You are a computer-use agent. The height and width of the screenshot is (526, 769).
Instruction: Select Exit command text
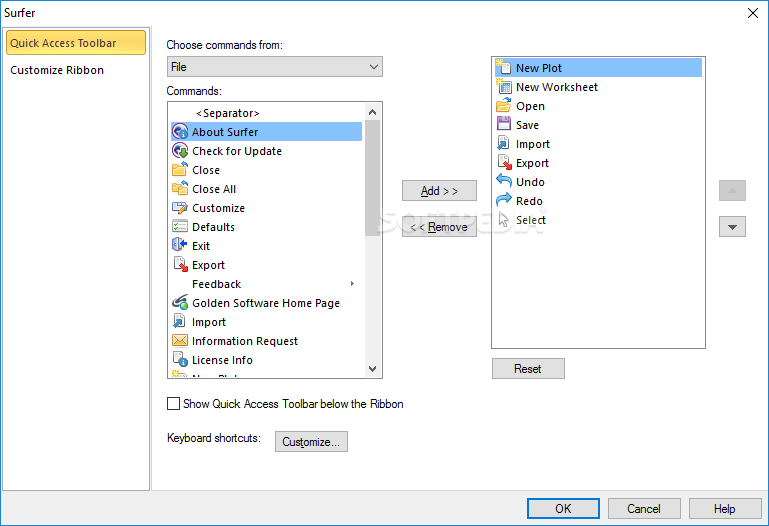pyautogui.click(x=201, y=246)
